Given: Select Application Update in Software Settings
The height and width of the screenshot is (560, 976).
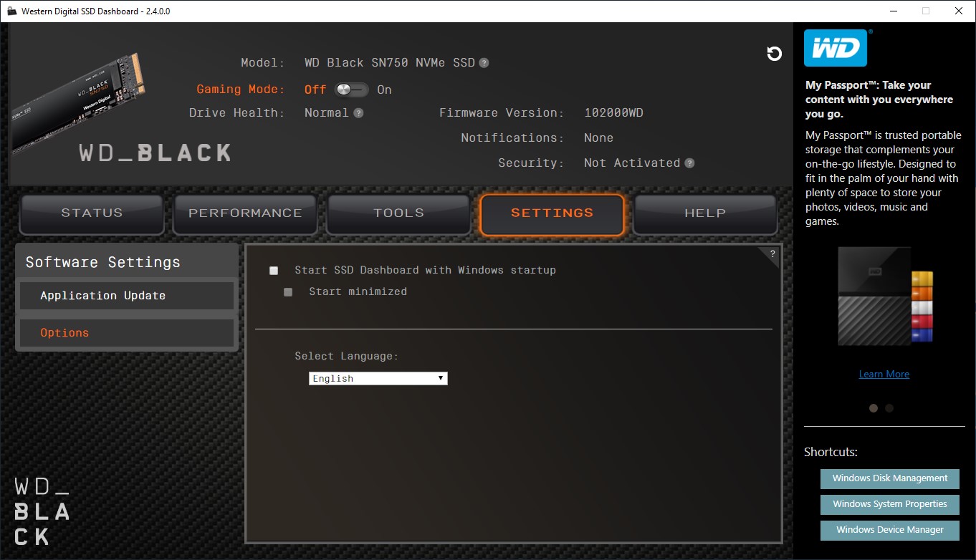Looking at the screenshot, I should (126, 296).
